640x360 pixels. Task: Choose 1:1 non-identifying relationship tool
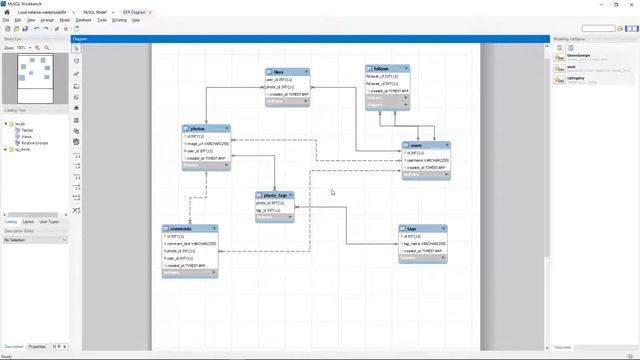click(x=76, y=156)
